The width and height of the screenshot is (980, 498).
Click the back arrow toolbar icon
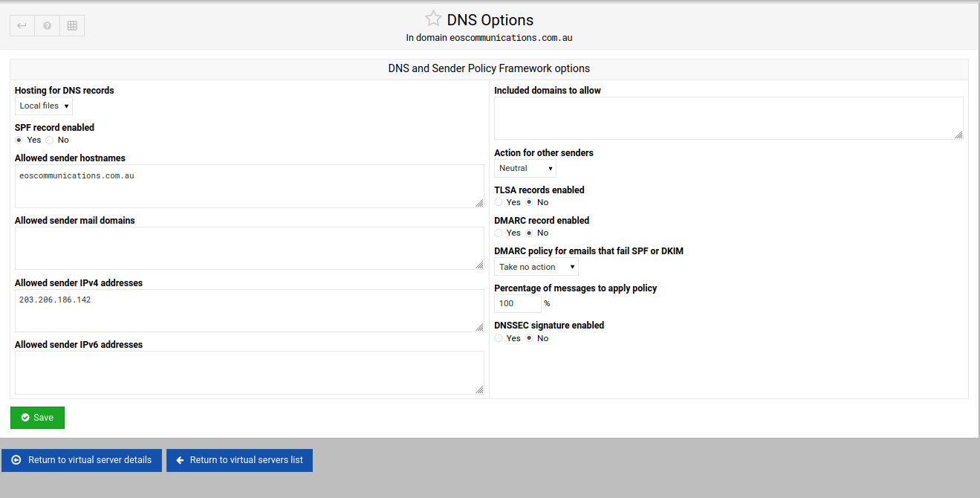22,25
